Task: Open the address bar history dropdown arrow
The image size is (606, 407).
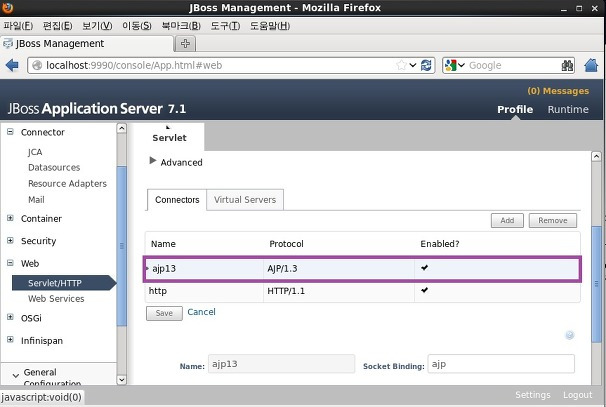Action: pos(413,65)
